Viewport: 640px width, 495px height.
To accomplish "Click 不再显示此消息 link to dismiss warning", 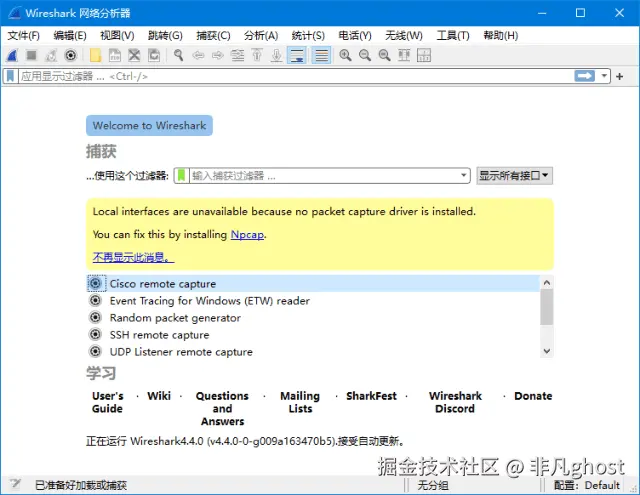I will pyautogui.click(x=133, y=257).
